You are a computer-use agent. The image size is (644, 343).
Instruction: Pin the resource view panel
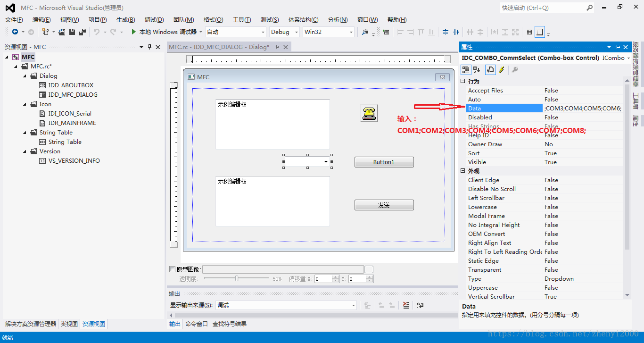150,47
